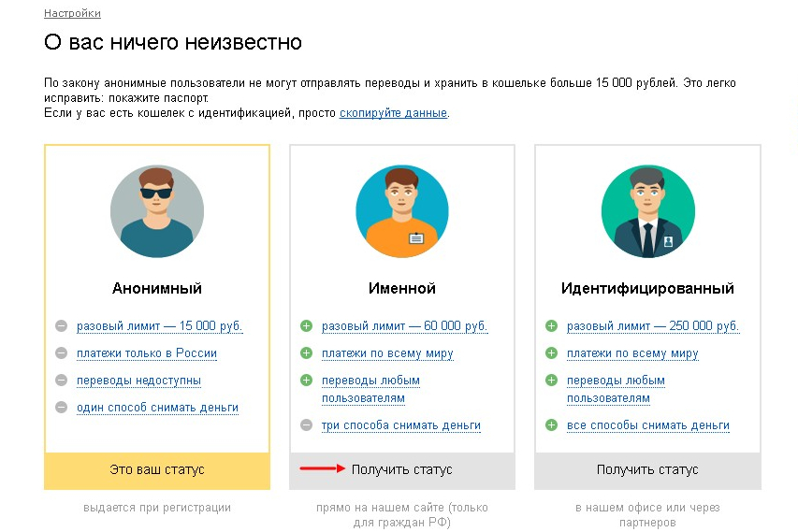Click plus icon beside Именной 'переводы любым'
The width and height of the screenshot is (798, 532).
pos(306,380)
